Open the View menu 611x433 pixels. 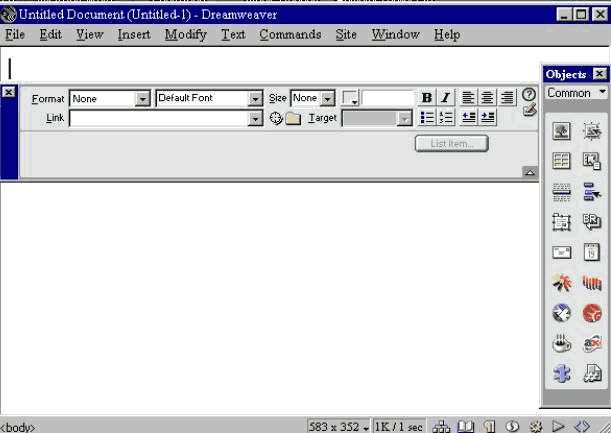point(90,35)
